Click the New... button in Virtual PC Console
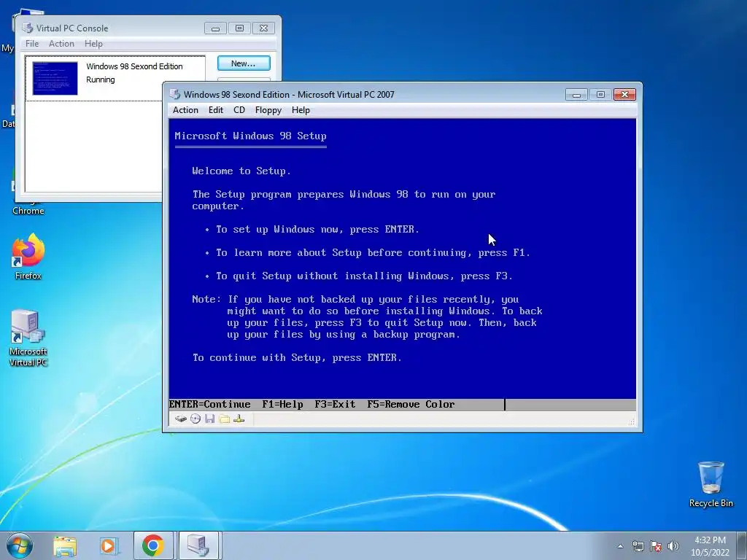 (244, 63)
